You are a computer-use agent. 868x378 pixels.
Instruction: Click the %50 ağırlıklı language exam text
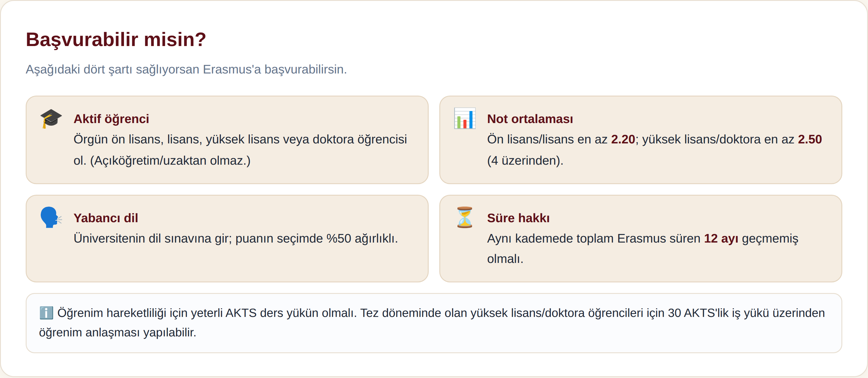362,238
